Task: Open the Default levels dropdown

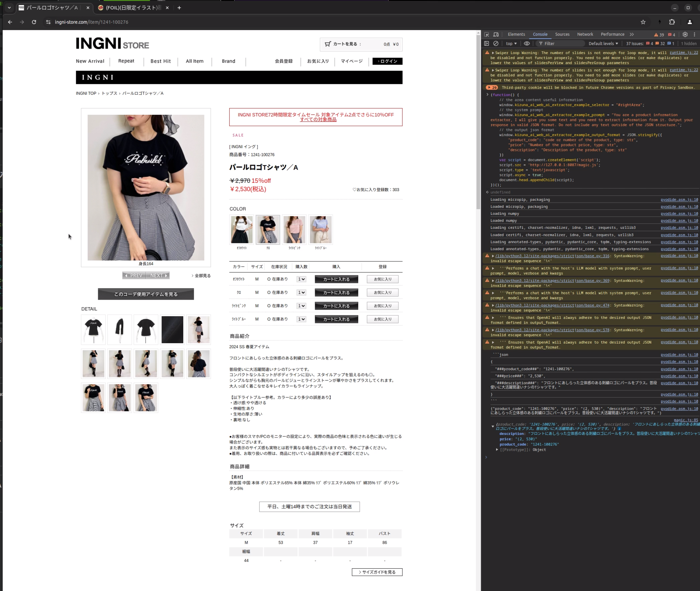Action: pos(603,44)
